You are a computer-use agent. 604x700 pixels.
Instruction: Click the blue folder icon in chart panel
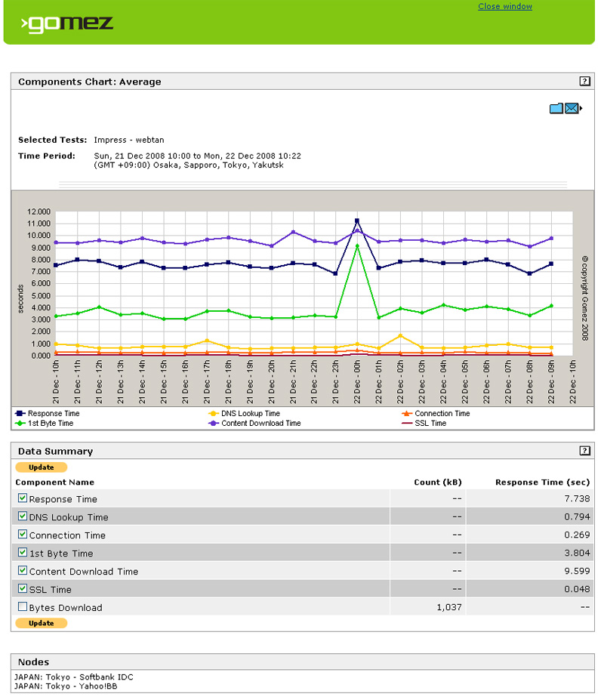pos(556,109)
